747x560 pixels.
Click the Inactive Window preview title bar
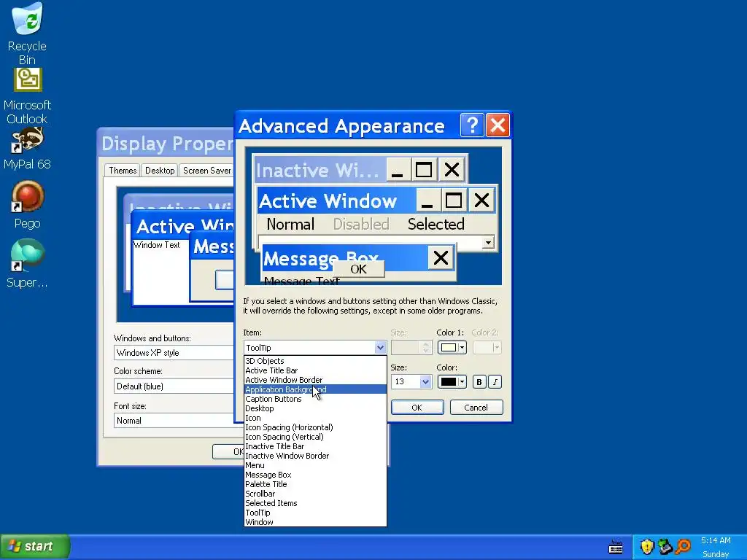pos(320,169)
